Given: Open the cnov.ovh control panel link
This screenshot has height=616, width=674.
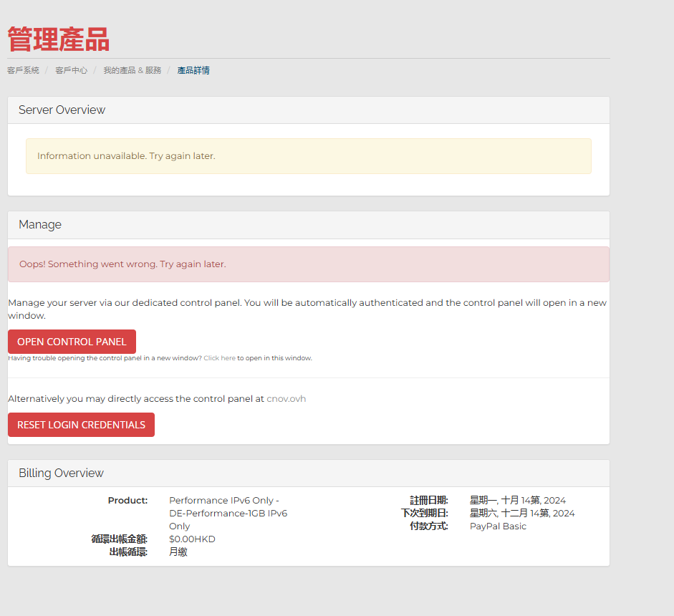Looking at the screenshot, I should 286,399.
